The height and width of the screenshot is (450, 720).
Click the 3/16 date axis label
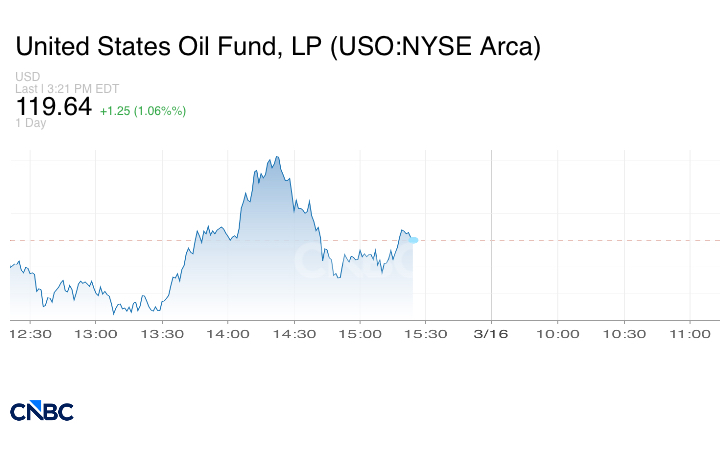click(492, 333)
